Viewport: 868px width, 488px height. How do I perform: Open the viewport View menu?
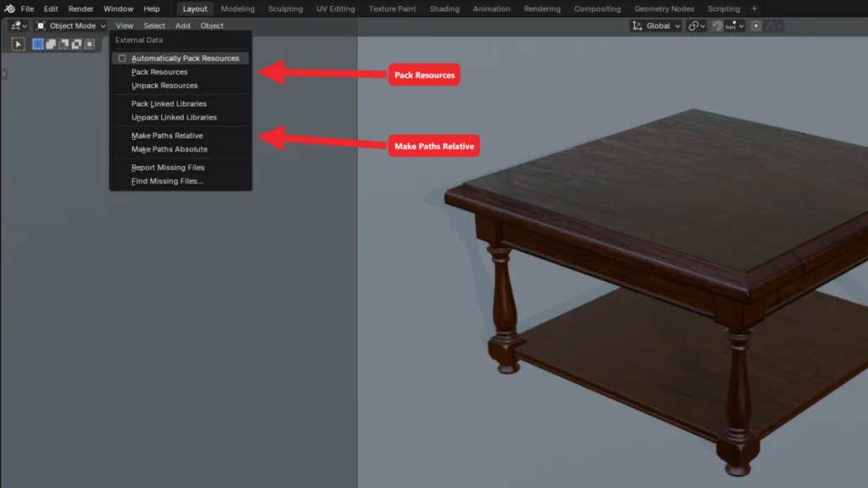pos(125,26)
